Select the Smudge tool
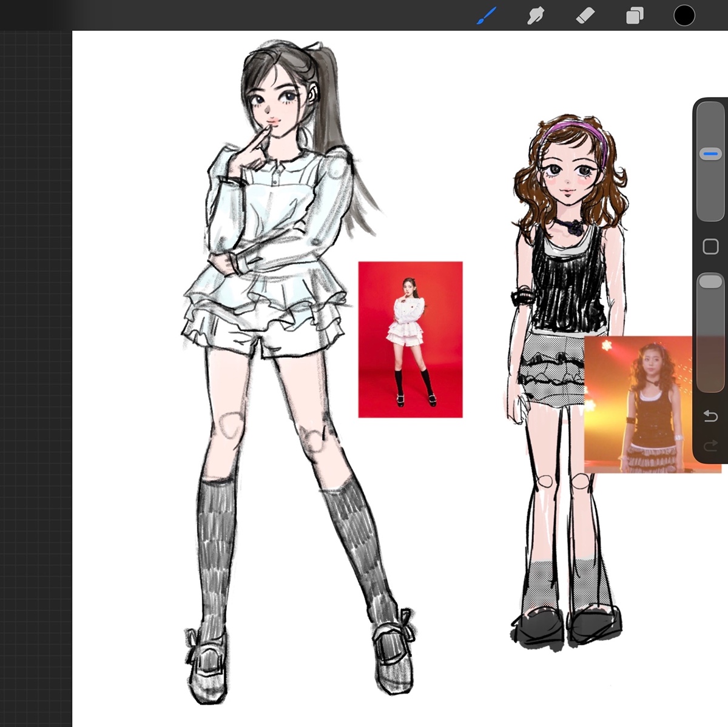Image resolution: width=728 pixels, height=727 pixels. point(536,16)
